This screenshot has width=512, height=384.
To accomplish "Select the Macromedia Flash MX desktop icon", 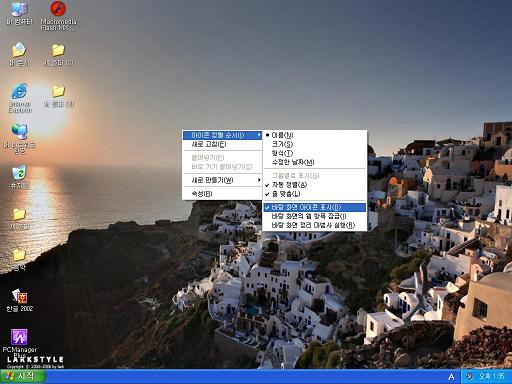I will pos(58,16).
